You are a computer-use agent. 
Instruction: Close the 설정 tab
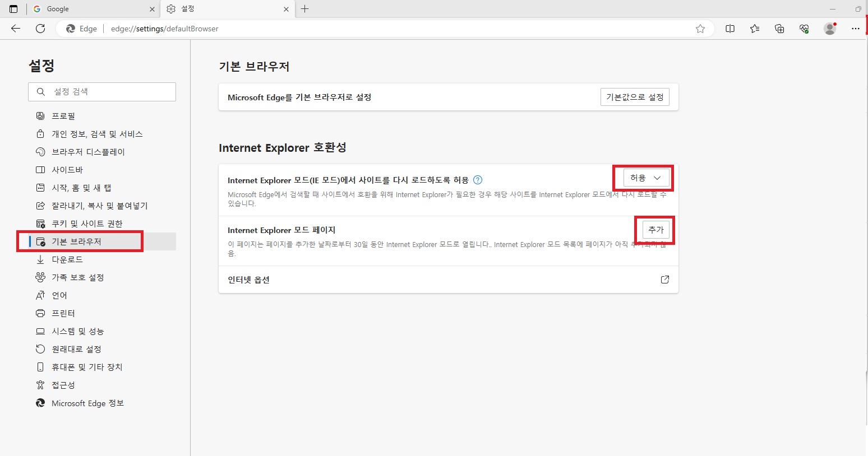(x=286, y=9)
